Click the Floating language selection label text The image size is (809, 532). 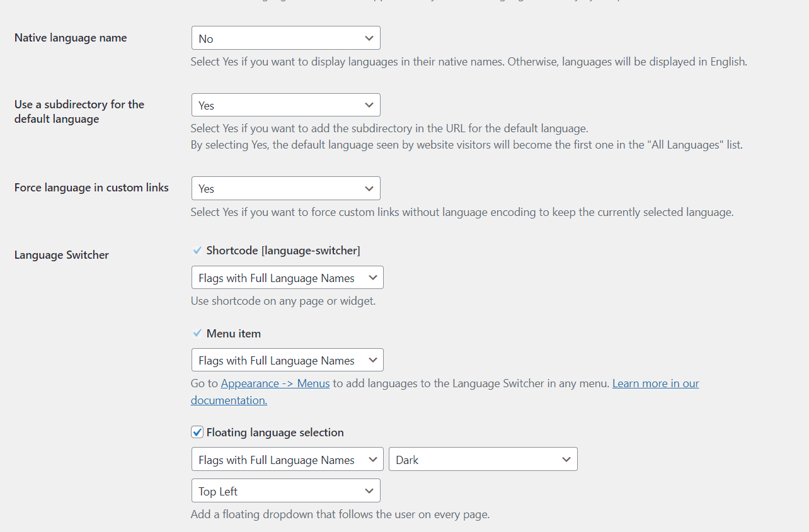click(x=275, y=433)
